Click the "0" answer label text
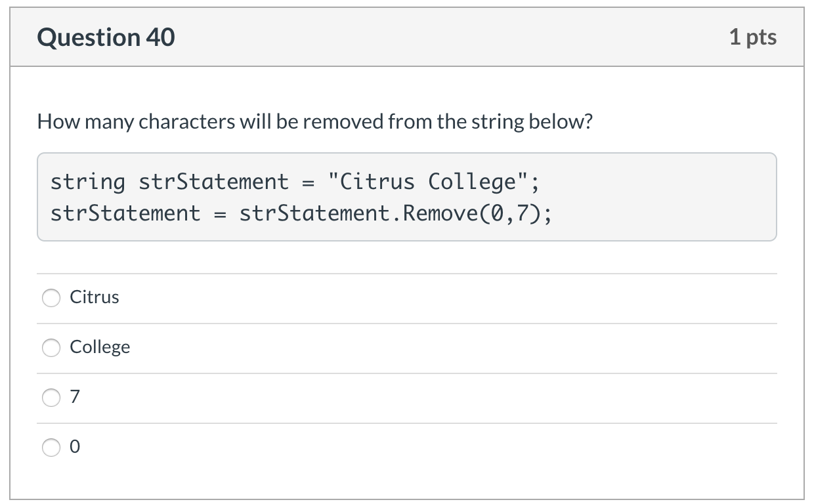The height and width of the screenshot is (504, 814). coord(75,447)
